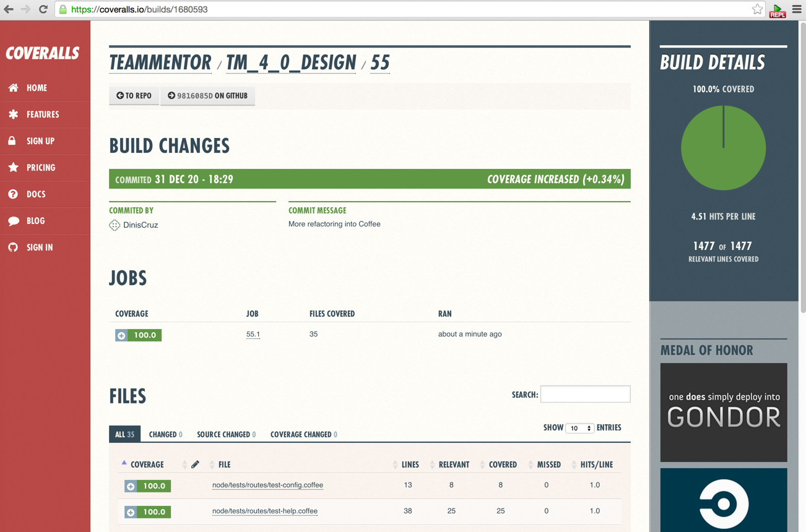Open commit 9816085D on GitHub
Screen dimensions: 806x532
(207, 96)
